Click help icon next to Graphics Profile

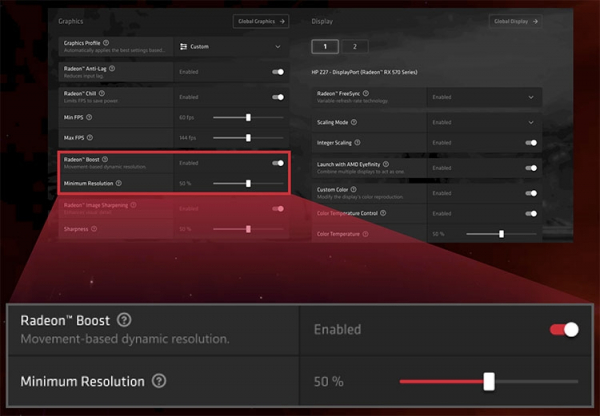coord(106,43)
